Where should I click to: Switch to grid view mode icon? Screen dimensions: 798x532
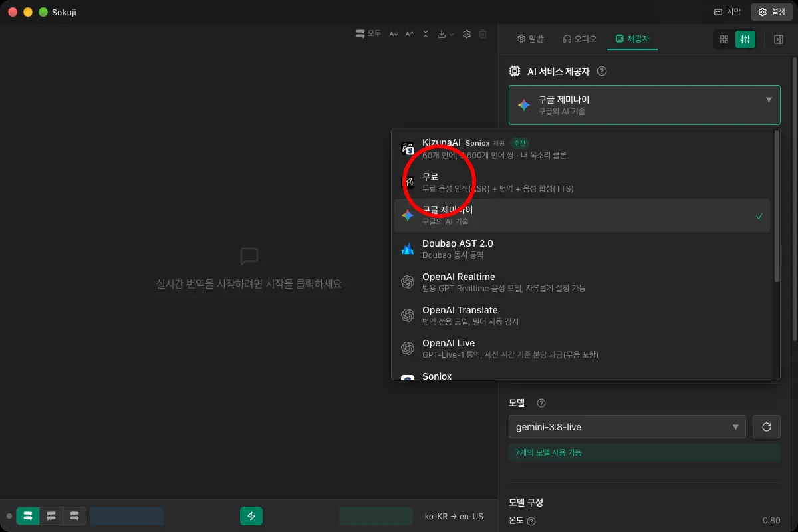[x=724, y=40]
